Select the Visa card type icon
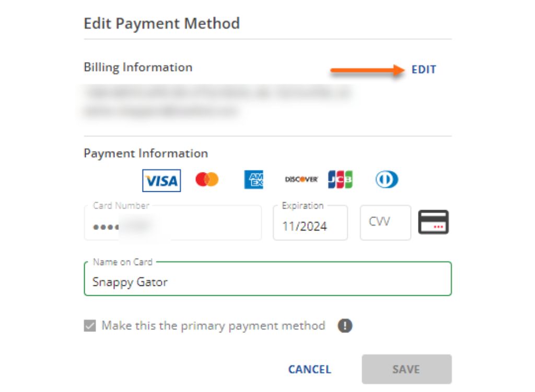Viewport: 535px width, 392px height. 161,180
